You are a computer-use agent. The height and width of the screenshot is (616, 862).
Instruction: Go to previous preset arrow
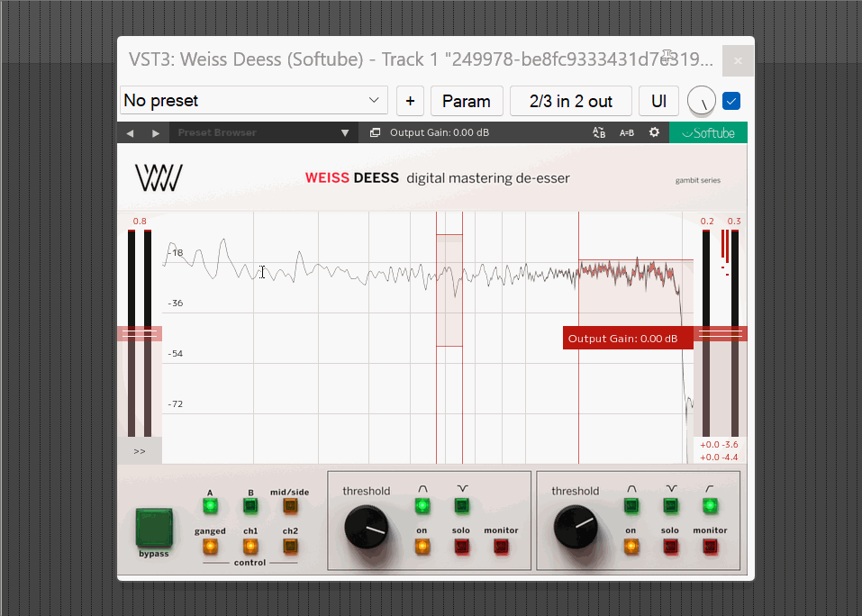point(131,133)
